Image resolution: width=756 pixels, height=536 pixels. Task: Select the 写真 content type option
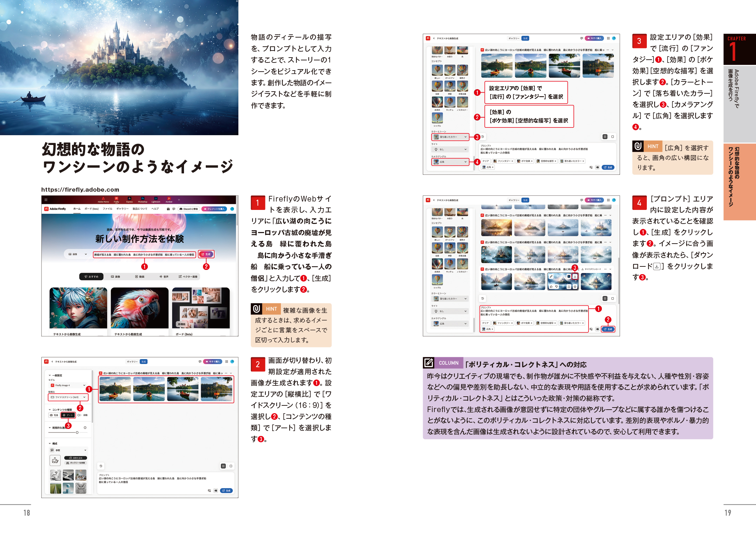pos(54,415)
